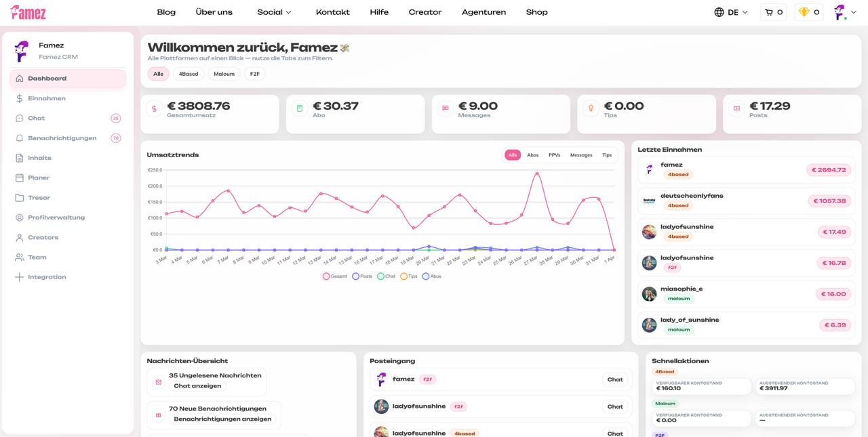Image resolution: width=868 pixels, height=437 pixels.
Task: Click the Planer calendar icon in sidebar
Action: (x=20, y=178)
